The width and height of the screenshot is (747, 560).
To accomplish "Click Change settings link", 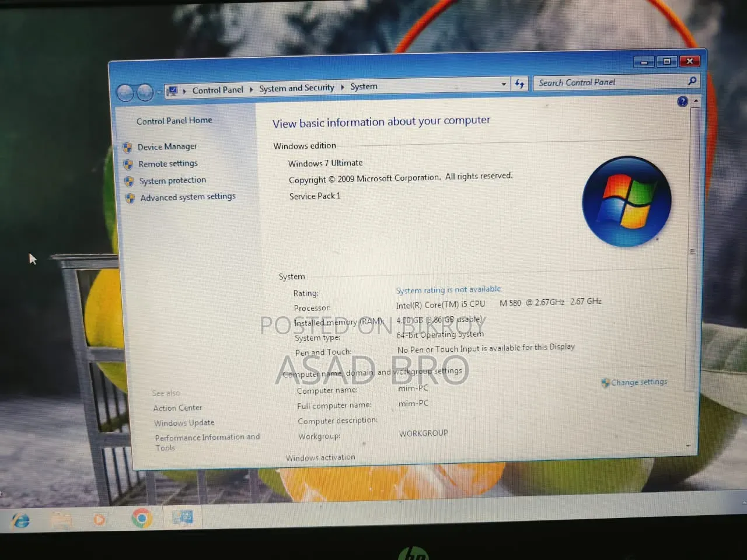I will coord(639,382).
